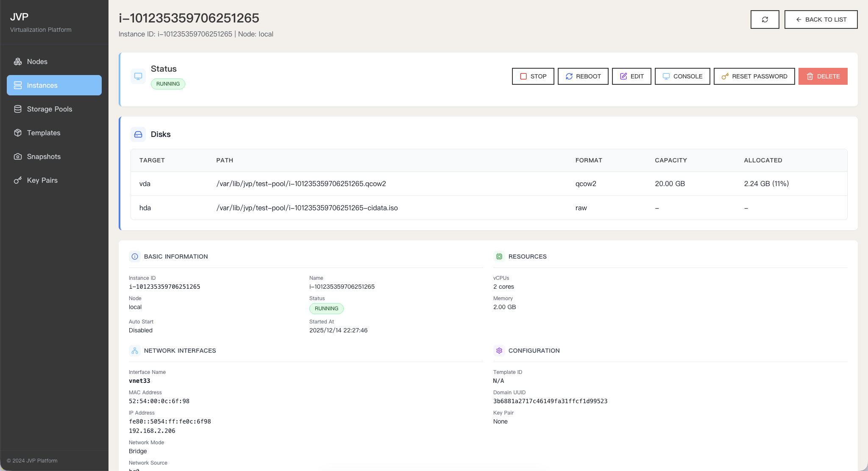The image size is (868, 471).
Task: Select the Key Pairs sidebar icon
Action: 17,180
